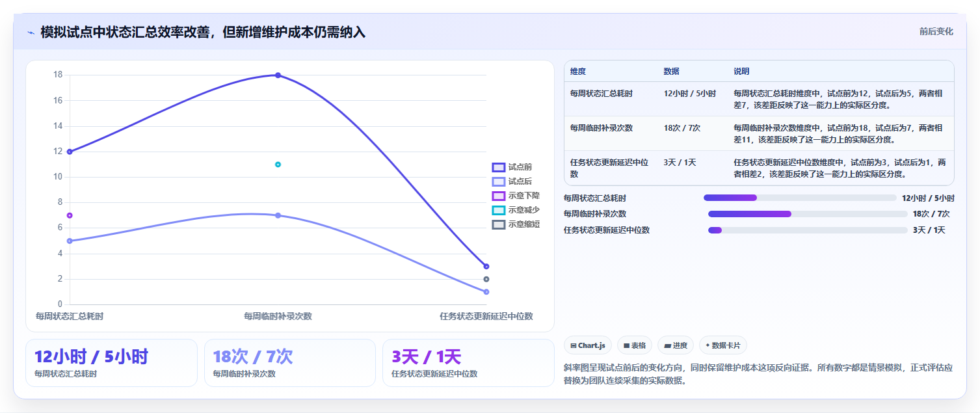Click the 试点后 data point at 7
Image resolution: width=980 pixels, height=413 pixels.
pos(278,215)
